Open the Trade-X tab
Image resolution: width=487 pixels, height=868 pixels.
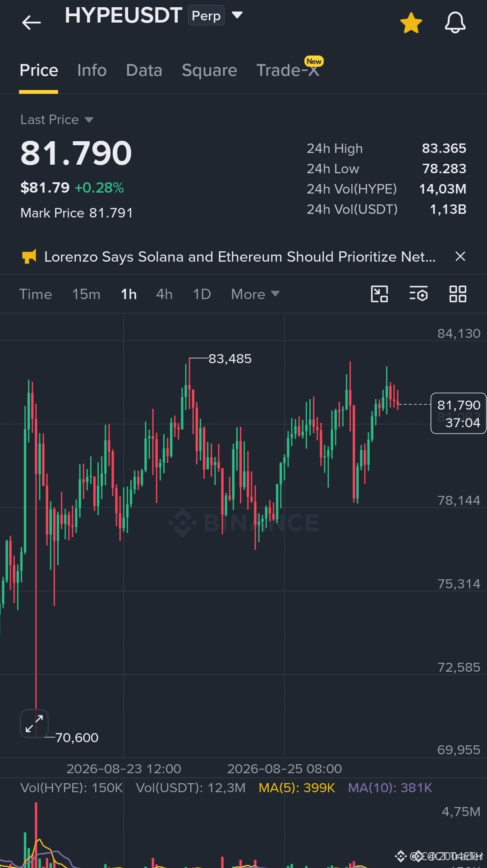[288, 70]
